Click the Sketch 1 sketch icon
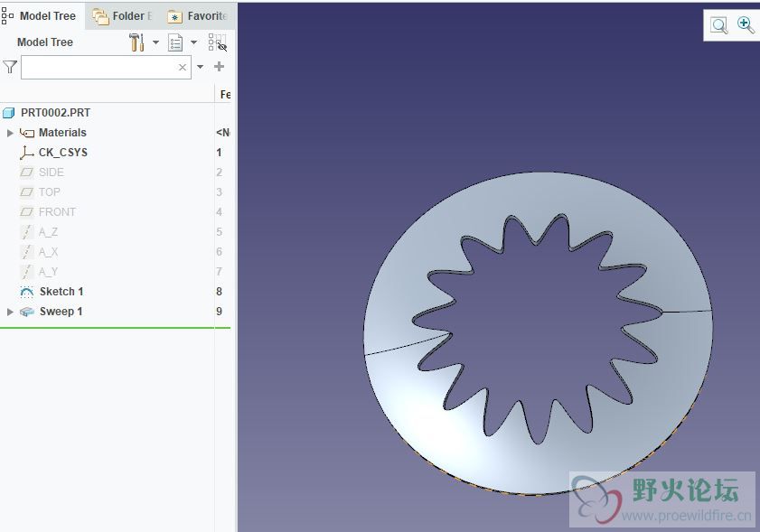Viewport: 760px width, 532px height. click(26, 292)
